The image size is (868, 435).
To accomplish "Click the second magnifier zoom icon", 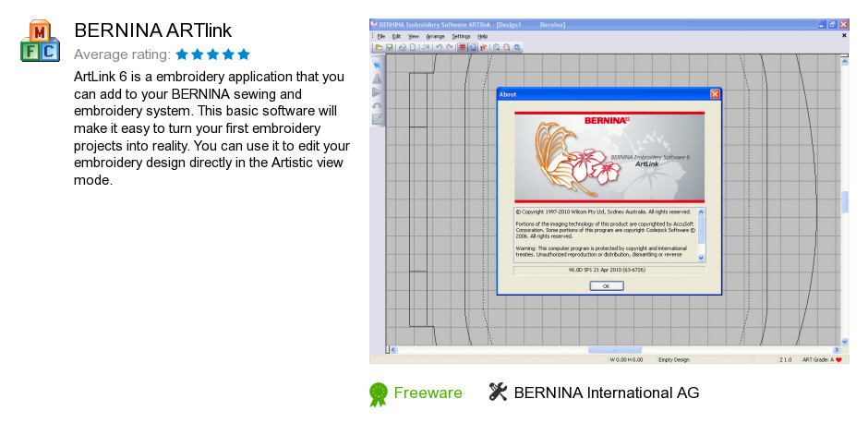I will [x=507, y=47].
